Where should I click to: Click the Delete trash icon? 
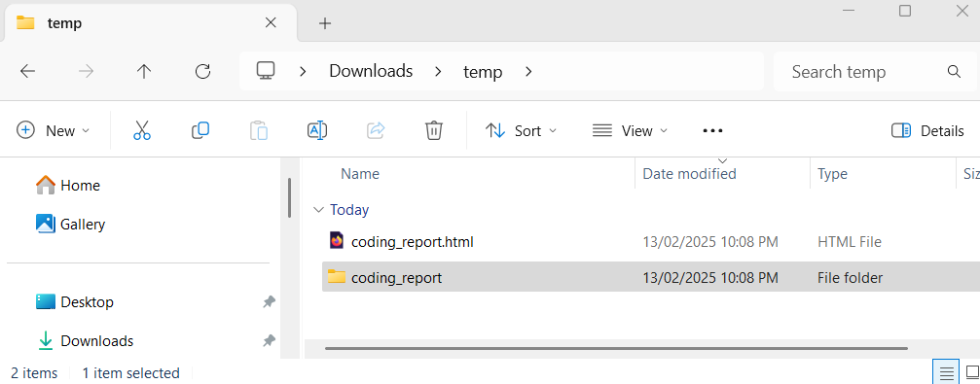[434, 130]
